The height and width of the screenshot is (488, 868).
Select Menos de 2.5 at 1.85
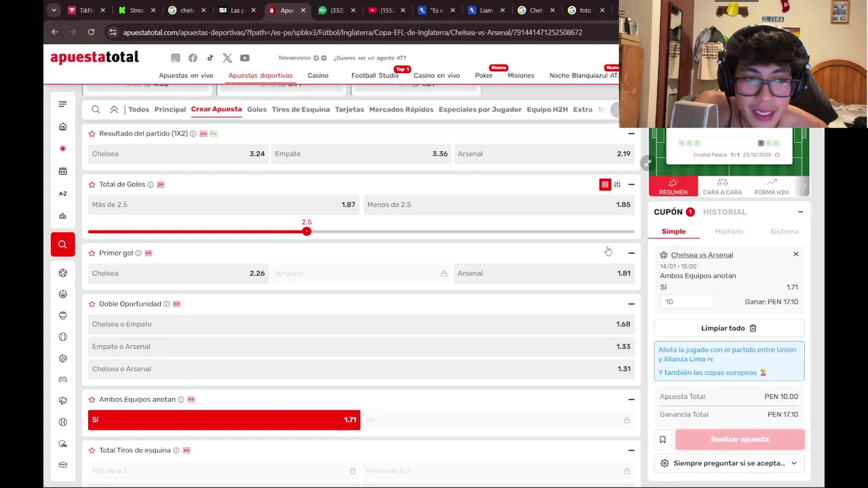click(x=499, y=205)
